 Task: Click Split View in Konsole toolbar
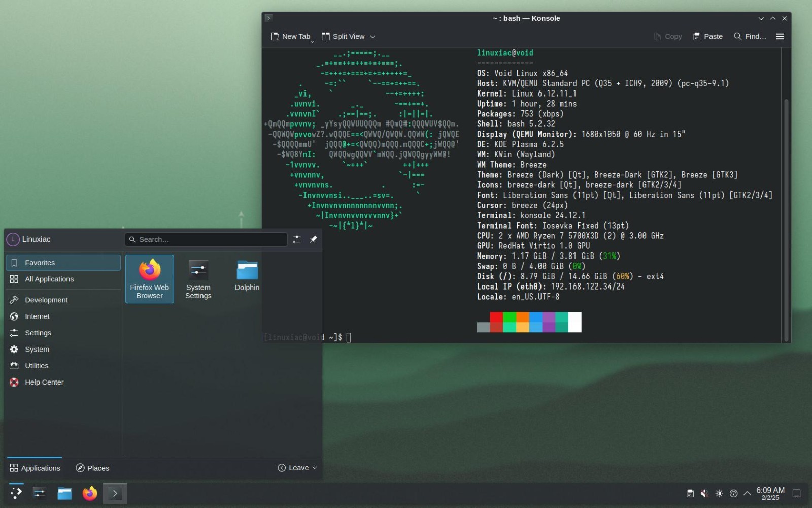343,36
